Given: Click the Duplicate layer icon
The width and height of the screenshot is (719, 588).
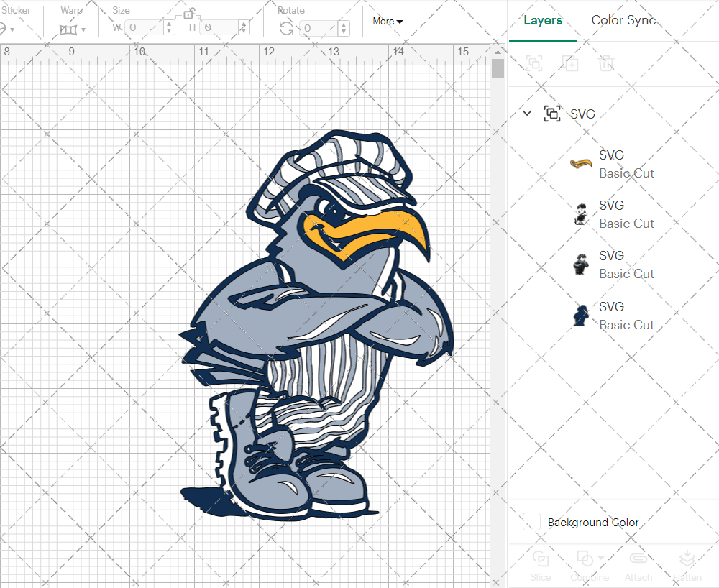Looking at the screenshot, I should (x=571, y=63).
